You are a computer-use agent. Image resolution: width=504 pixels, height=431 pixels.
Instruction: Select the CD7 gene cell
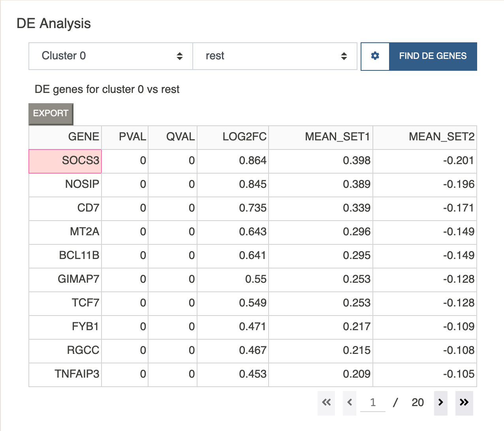(x=65, y=208)
